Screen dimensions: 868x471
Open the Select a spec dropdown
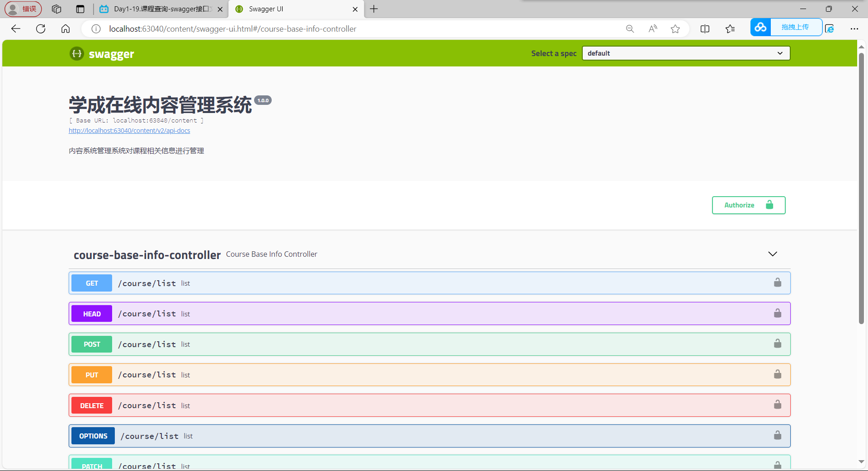pyautogui.click(x=686, y=53)
